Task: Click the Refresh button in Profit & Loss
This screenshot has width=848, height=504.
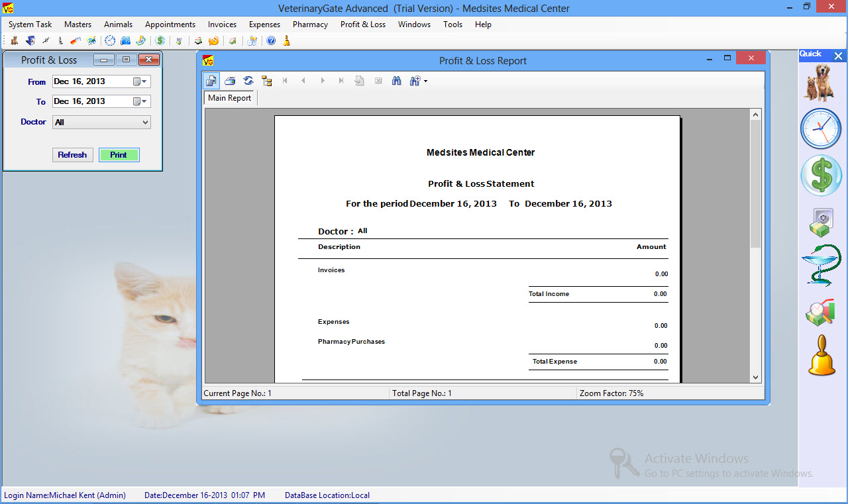Action: point(72,155)
